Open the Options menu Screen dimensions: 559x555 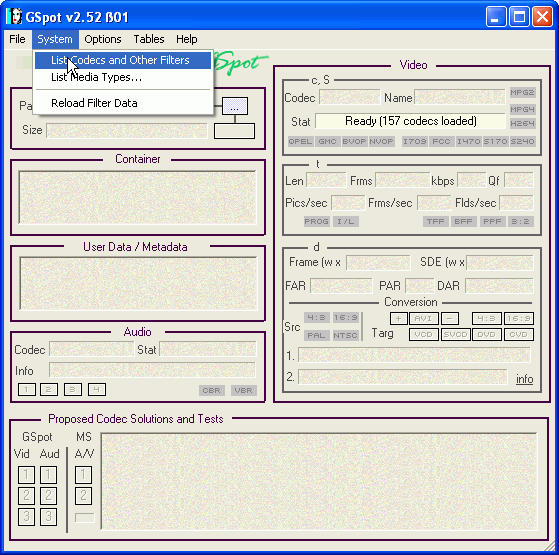click(x=103, y=39)
